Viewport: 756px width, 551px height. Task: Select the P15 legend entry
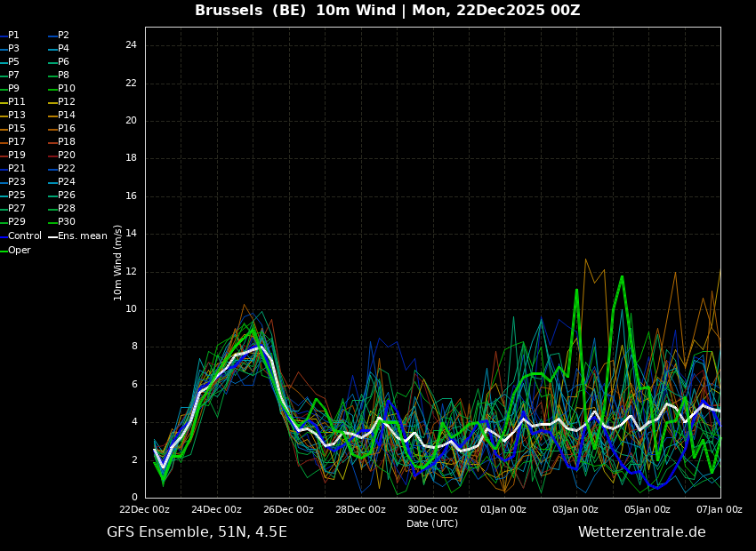click(x=17, y=129)
